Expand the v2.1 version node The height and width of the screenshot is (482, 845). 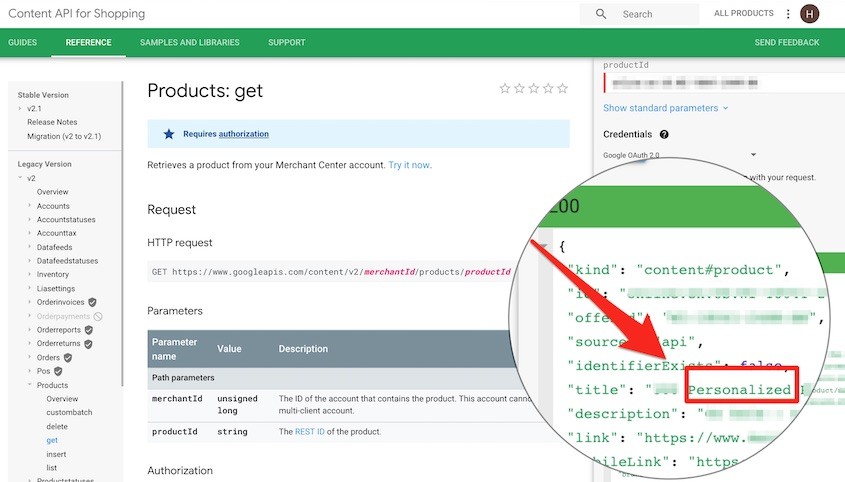pyautogui.click(x=20, y=108)
